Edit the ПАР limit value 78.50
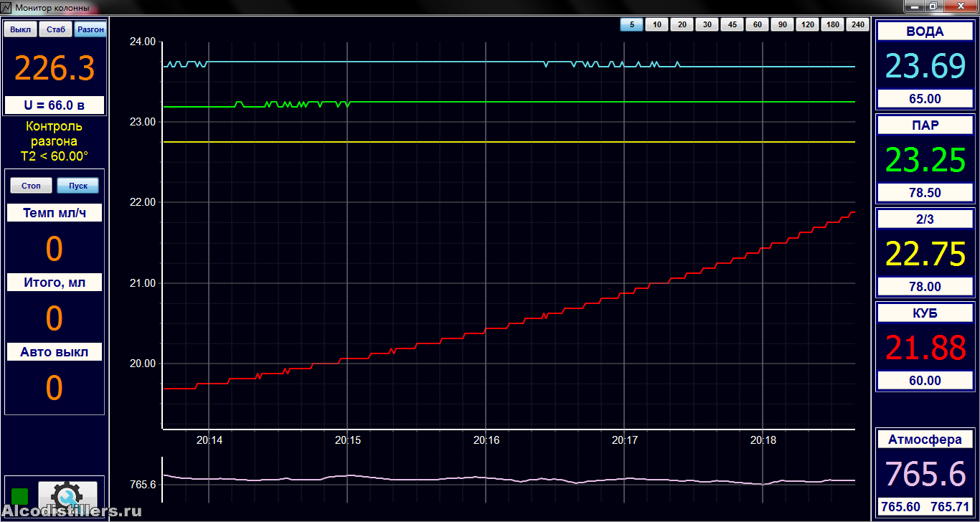 (x=925, y=193)
